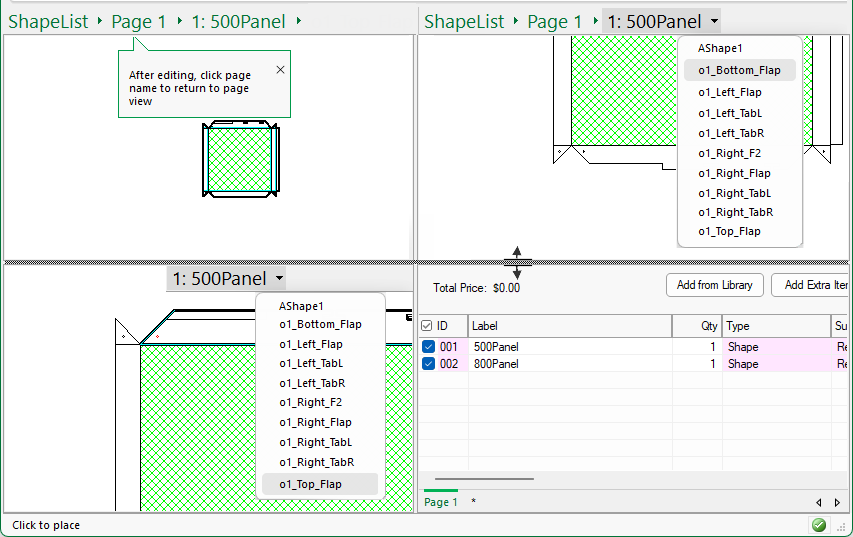Viewport: 853px width, 537px height.
Task: Click the pane splitter handle with arrows
Action: click(x=517, y=263)
